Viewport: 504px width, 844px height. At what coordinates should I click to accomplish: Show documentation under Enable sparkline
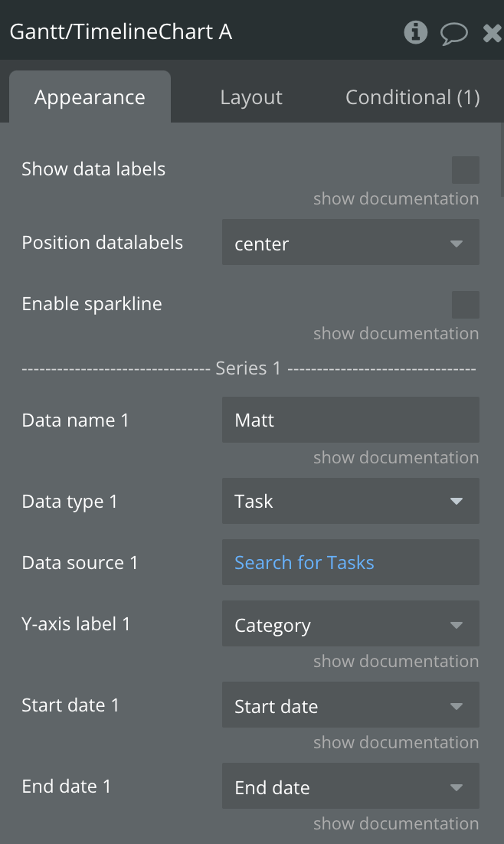(x=395, y=334)
